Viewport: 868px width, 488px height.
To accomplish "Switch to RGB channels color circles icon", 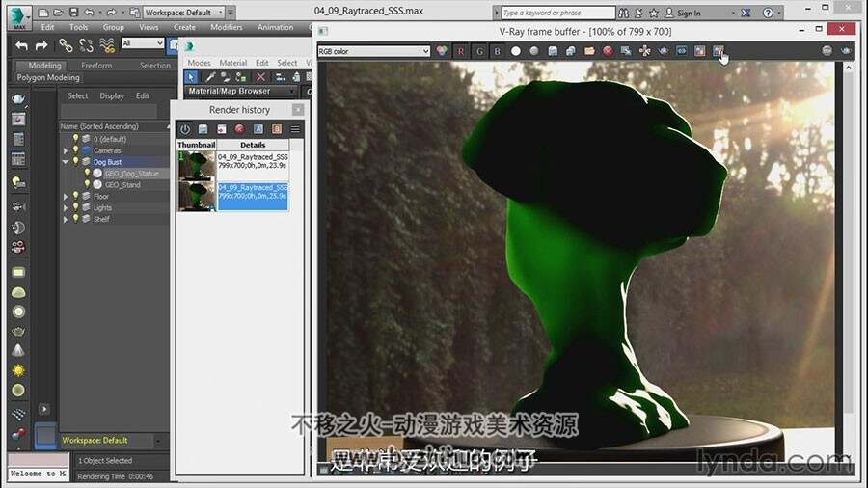I will point(442,51).
